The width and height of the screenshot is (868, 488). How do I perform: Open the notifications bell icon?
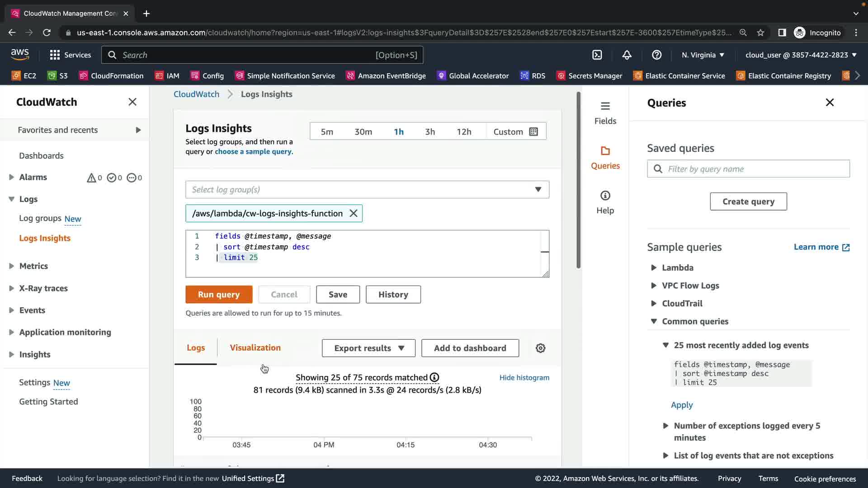pyautogui.click(x=627, y=55)
